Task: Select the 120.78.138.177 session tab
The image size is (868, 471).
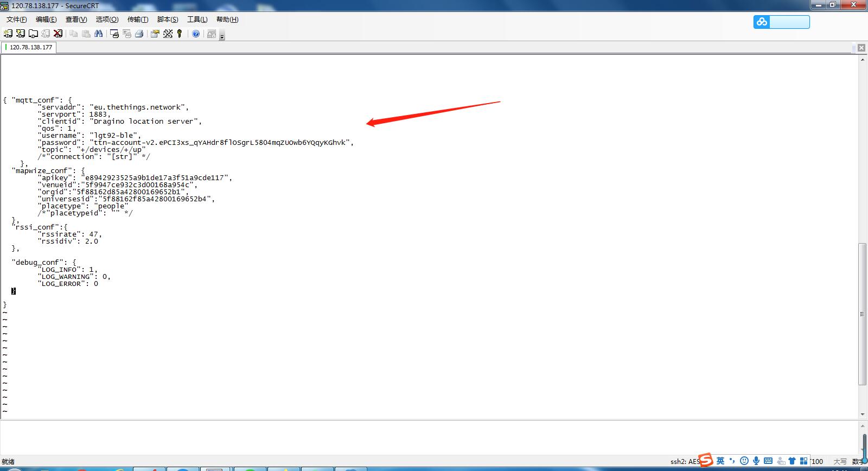Action: (x=29, y=47)
